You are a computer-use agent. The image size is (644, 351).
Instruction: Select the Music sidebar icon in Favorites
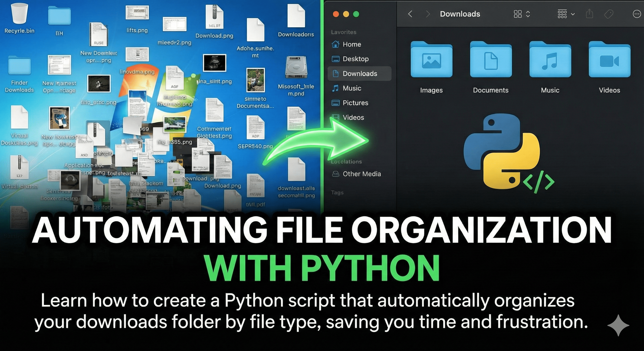pyautogui.click(x=335, y=88)
